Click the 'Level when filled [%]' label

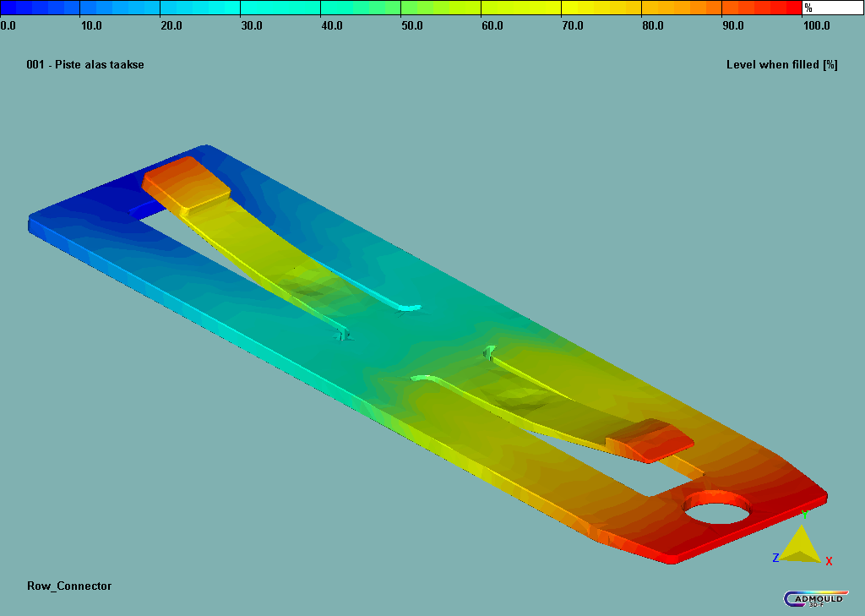[781, 65]
